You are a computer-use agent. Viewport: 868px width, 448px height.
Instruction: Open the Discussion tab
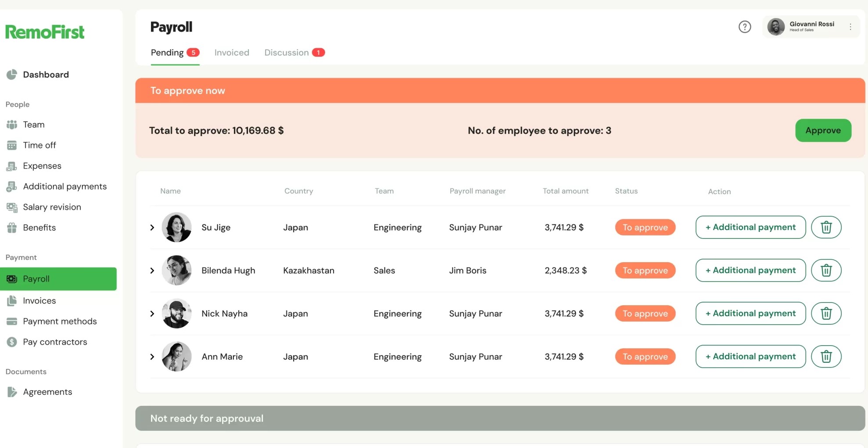pos(287,53)
